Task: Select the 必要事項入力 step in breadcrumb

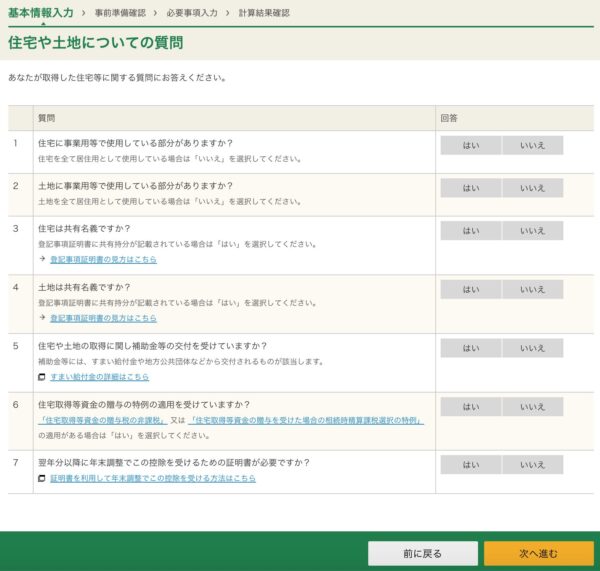Action: (192, 13)
